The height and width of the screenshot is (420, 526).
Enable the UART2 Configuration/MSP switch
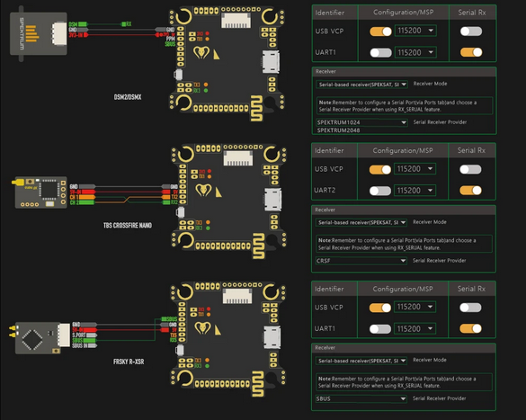(x=380, y=191)
